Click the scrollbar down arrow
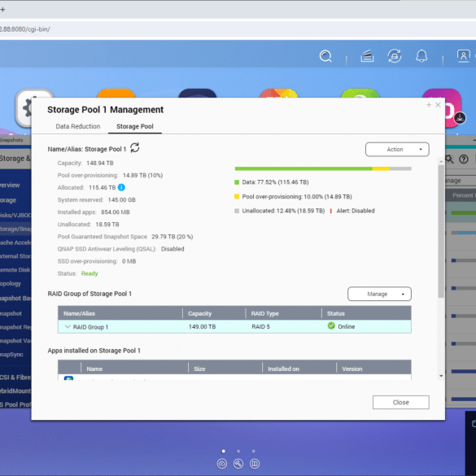 point(441,376)
